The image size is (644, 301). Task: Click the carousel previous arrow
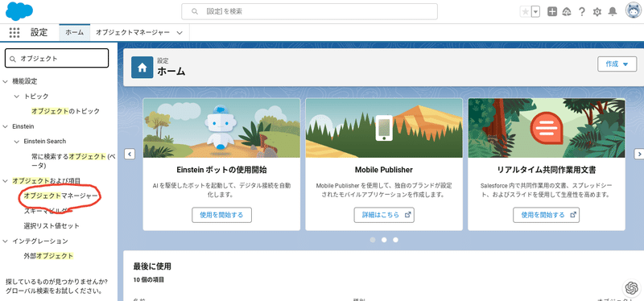pyautogui.click(x=130, y=154)
